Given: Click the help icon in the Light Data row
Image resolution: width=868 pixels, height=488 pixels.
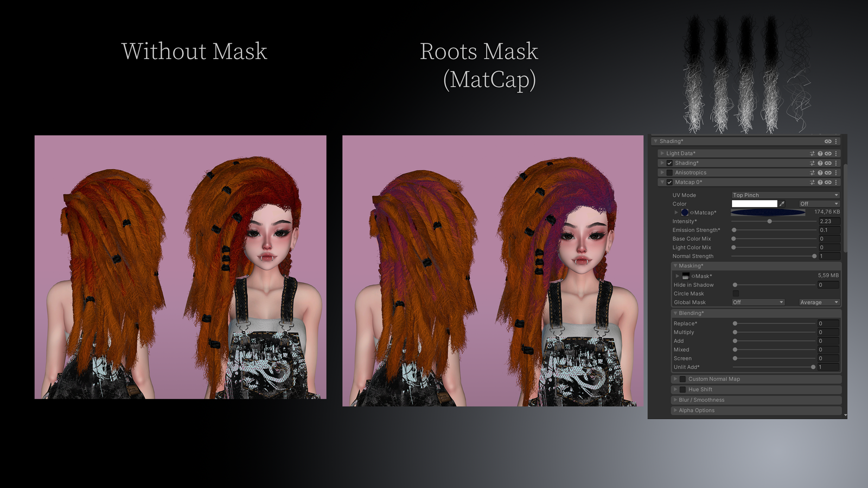Looking at the screenshot, I should 820,154.
